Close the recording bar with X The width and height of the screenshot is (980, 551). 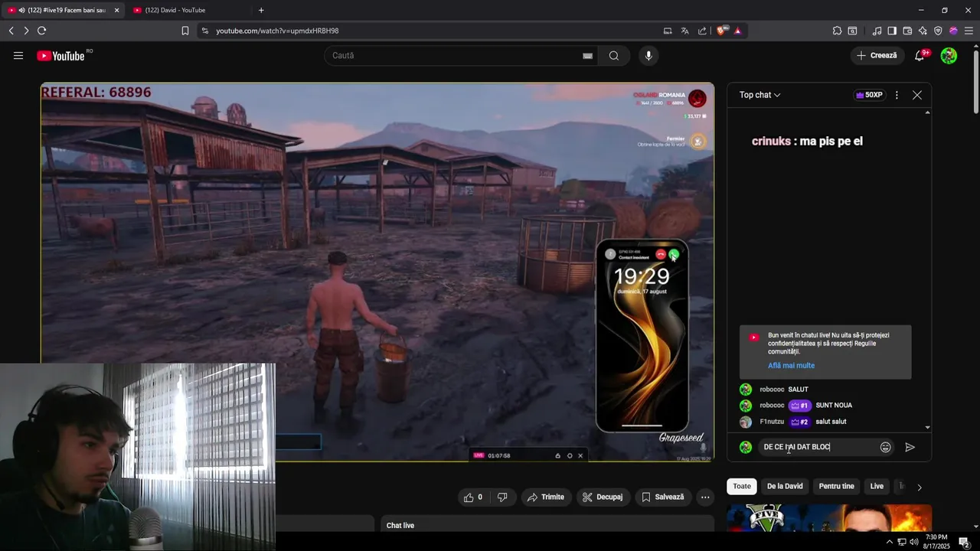click(580, 455)
